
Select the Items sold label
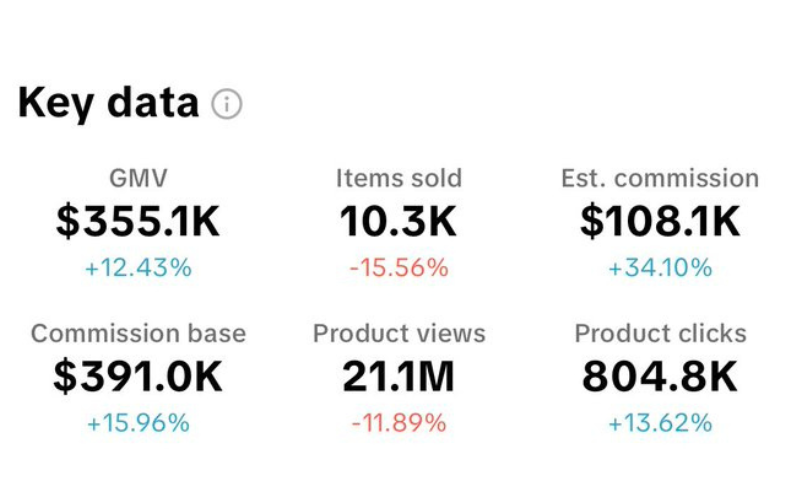399,179
